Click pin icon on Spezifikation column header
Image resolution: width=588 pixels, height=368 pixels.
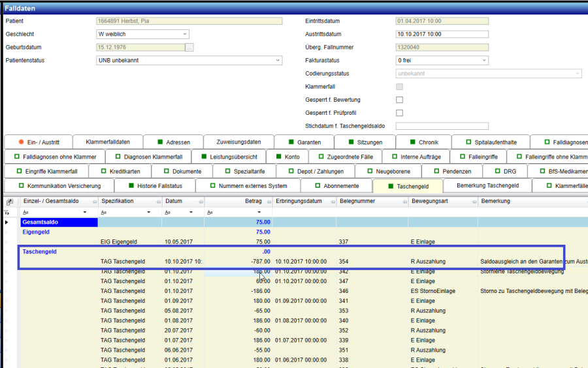[157, 202]
